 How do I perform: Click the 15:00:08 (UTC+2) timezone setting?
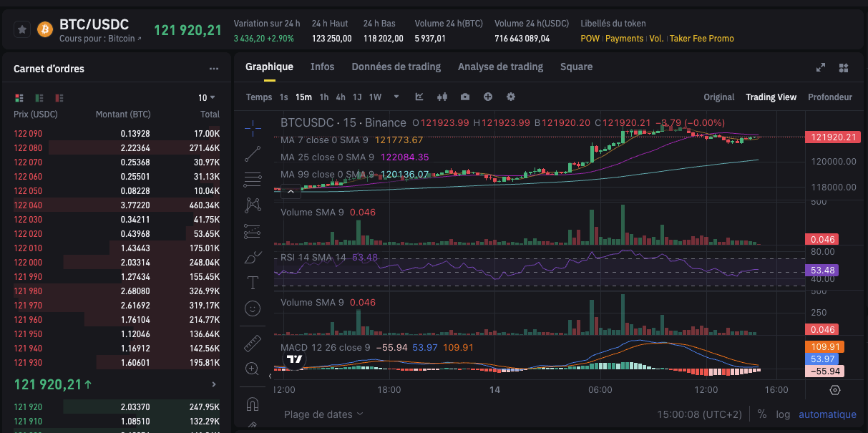point(700,414)
